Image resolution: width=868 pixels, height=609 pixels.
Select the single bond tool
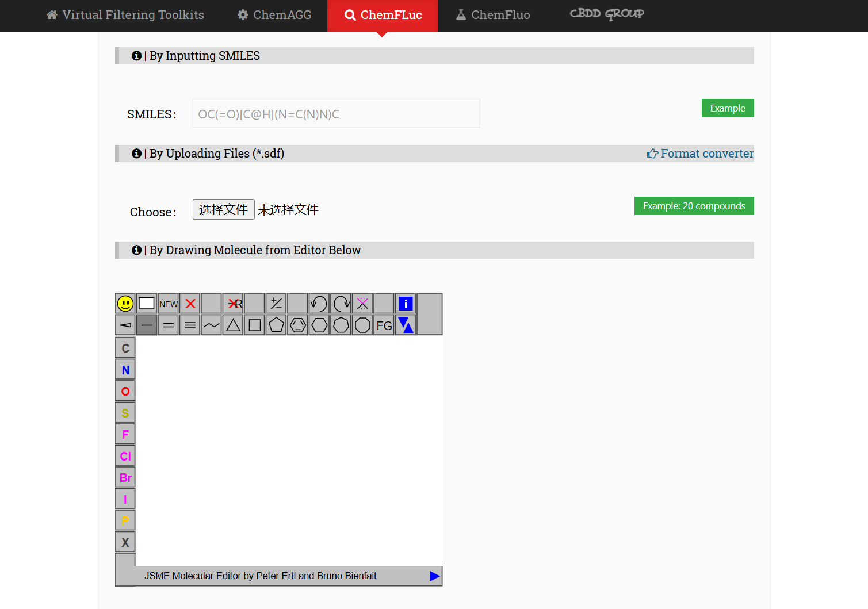click(147, 325)
